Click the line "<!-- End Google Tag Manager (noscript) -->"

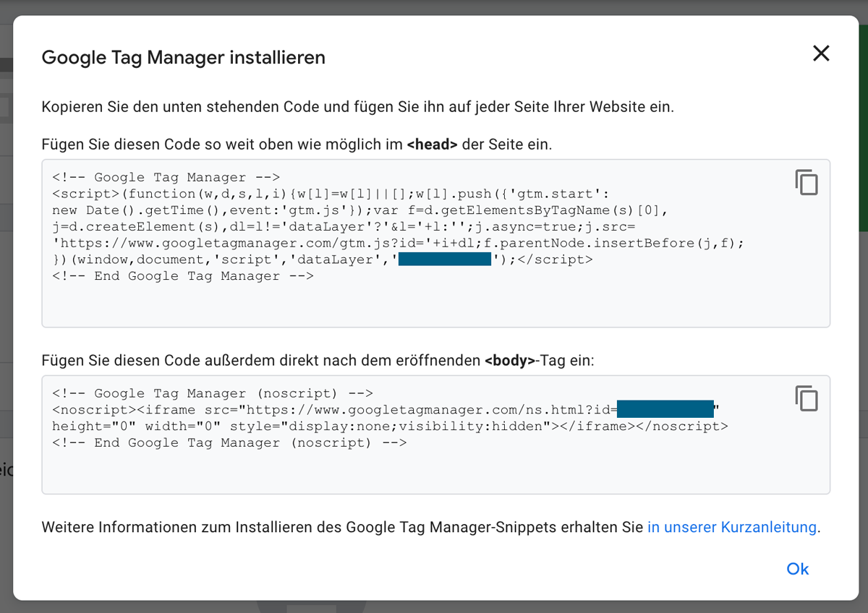[x=229, y=443]
